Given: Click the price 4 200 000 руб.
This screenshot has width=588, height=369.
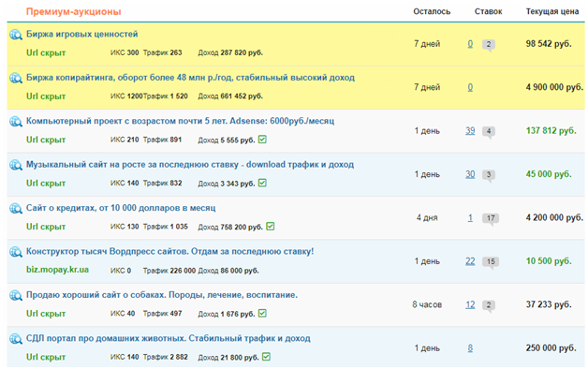Looking at the screenshot, I should click(x=554, y=218).
